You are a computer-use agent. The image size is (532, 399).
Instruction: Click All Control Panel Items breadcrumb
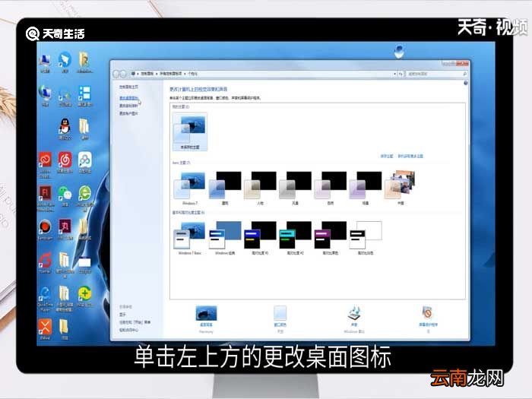[x=171, y=74]
